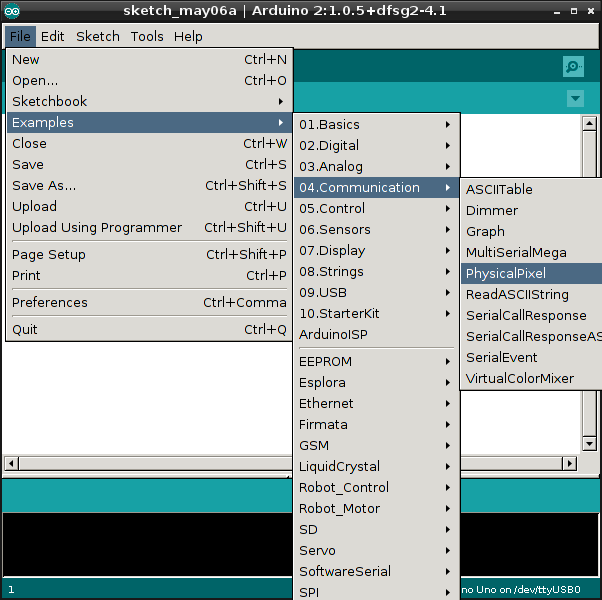The width and height of the screenshot is (602, 600).
Task: Expand the SoftwareSerial examples
Action: click(x=376, y=571)
